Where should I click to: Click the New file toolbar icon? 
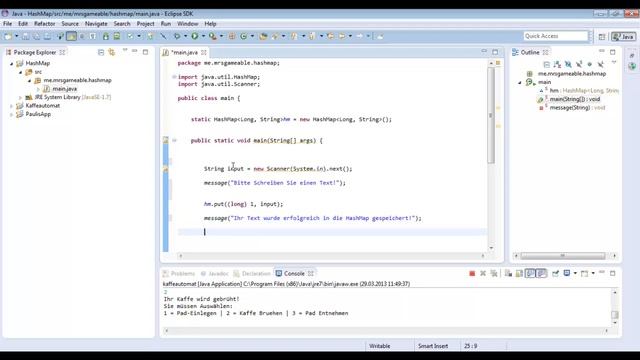[x=8, y=36]
